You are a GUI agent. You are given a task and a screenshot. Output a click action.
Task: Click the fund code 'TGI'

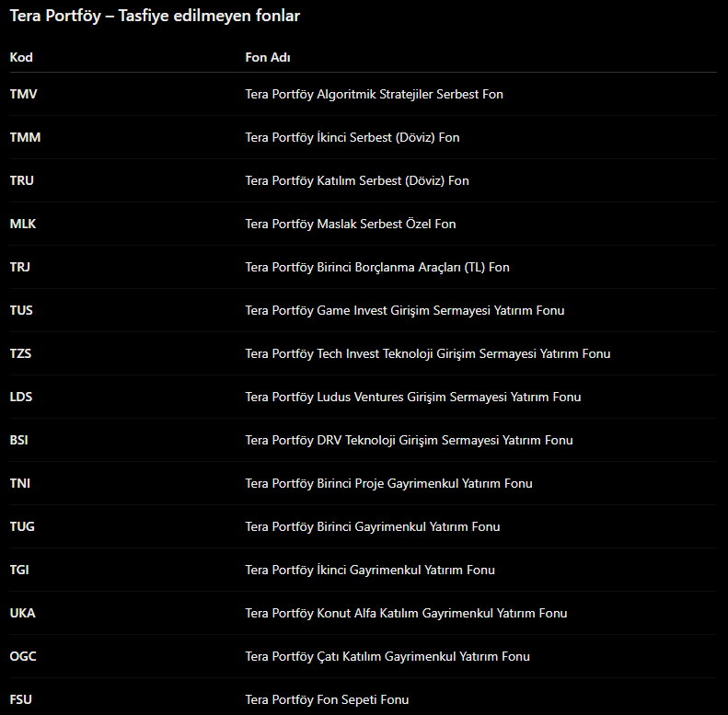coord(19,570)
